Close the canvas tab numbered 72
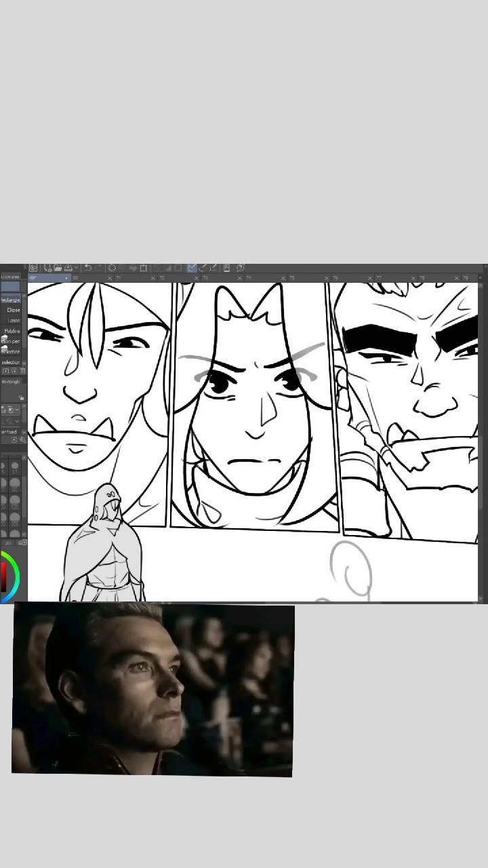Screen dimensions: 488x868 pyautogui.click(x=197, y=278)
